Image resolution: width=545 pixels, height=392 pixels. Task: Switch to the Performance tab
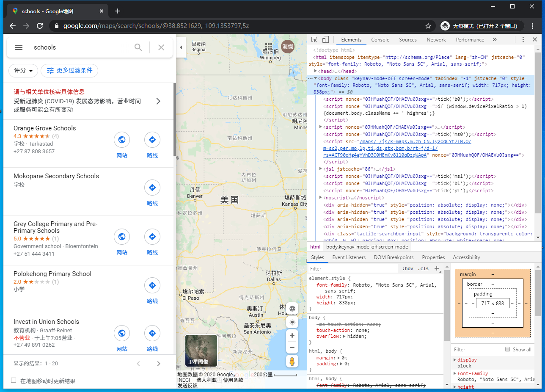(x=470, y=40)
